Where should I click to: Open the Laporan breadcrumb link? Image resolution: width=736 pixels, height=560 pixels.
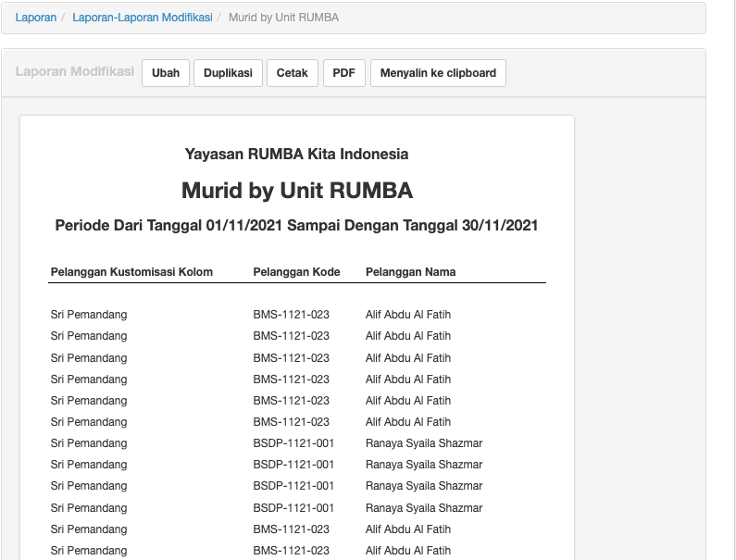[x=36, y=18]
